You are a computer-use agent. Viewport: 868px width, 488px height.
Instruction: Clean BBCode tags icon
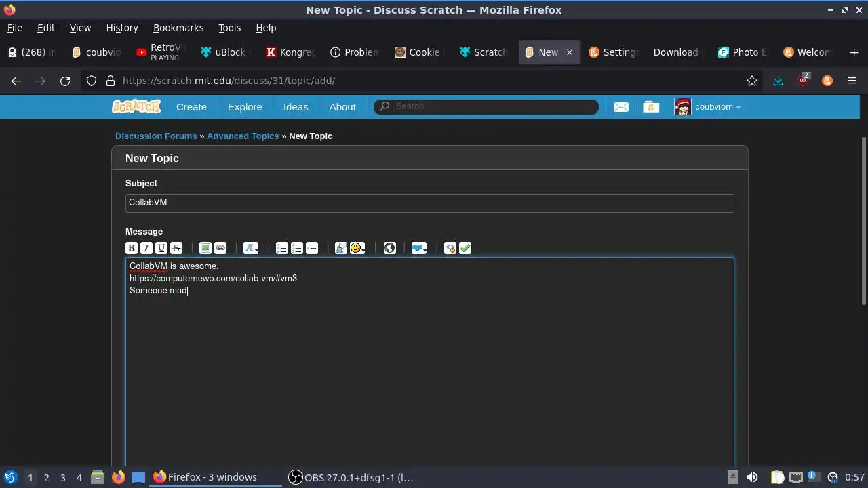(450, 248)
